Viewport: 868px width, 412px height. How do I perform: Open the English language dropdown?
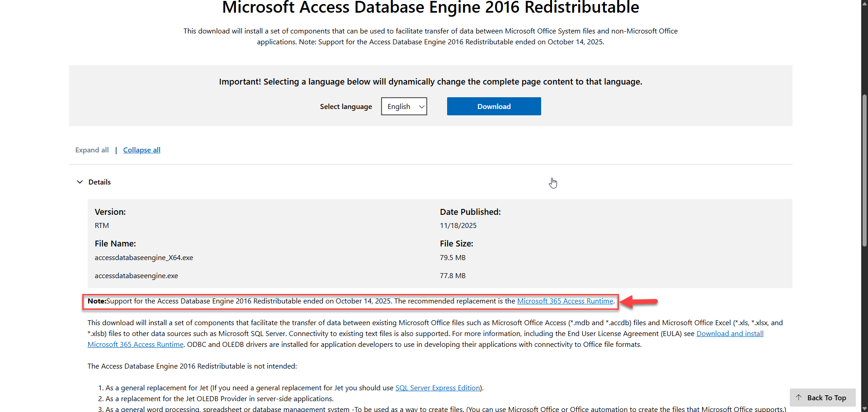[x=404, y=106]
